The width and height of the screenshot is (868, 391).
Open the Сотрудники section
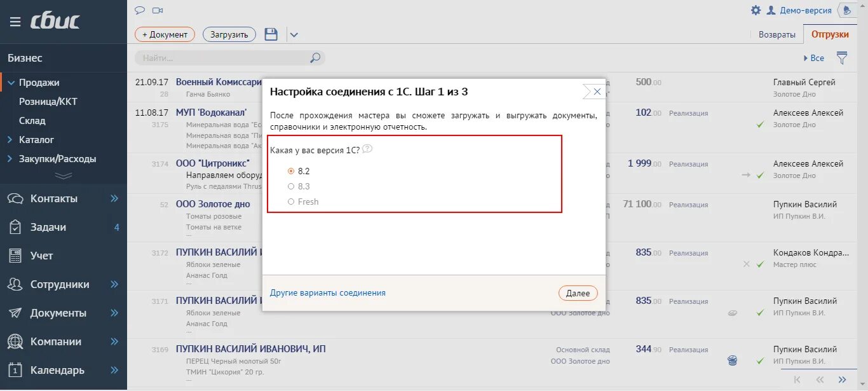[60, 284]
